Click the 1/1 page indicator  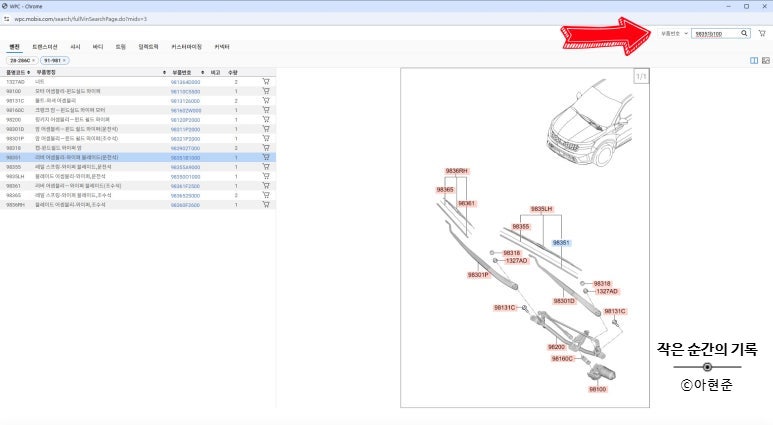click(x=641, y=76)
